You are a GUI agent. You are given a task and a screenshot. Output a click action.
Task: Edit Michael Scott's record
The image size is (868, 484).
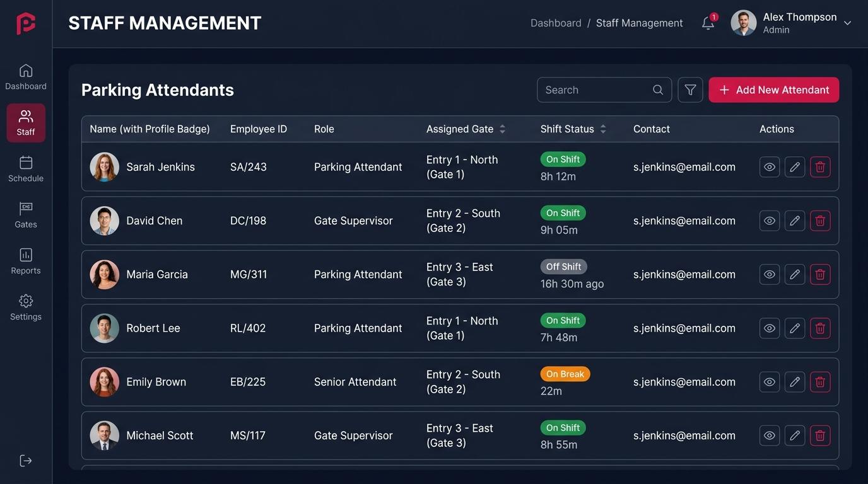click(795, 435)
